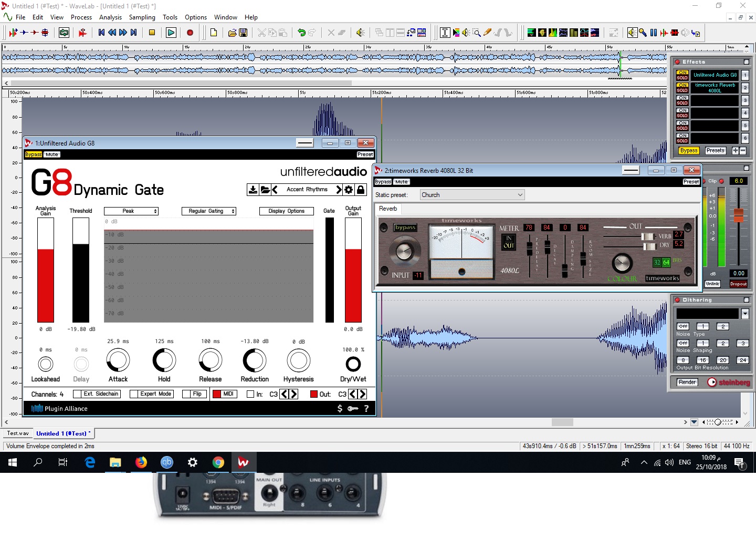This screenshot has width=756, height=538.
Task: Open the spectrum analyzer yellow-green icon
Action: click(x=553, y=33)
